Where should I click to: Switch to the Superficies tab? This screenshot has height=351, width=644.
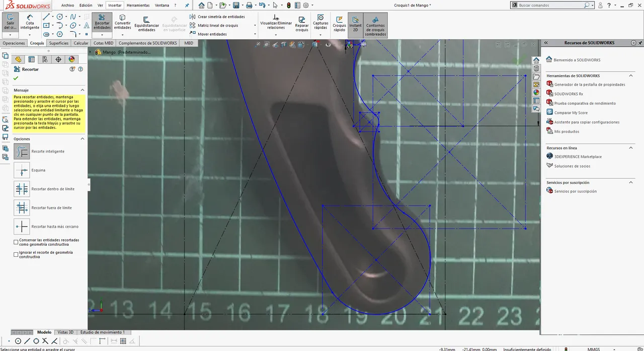tap(59, 43)
